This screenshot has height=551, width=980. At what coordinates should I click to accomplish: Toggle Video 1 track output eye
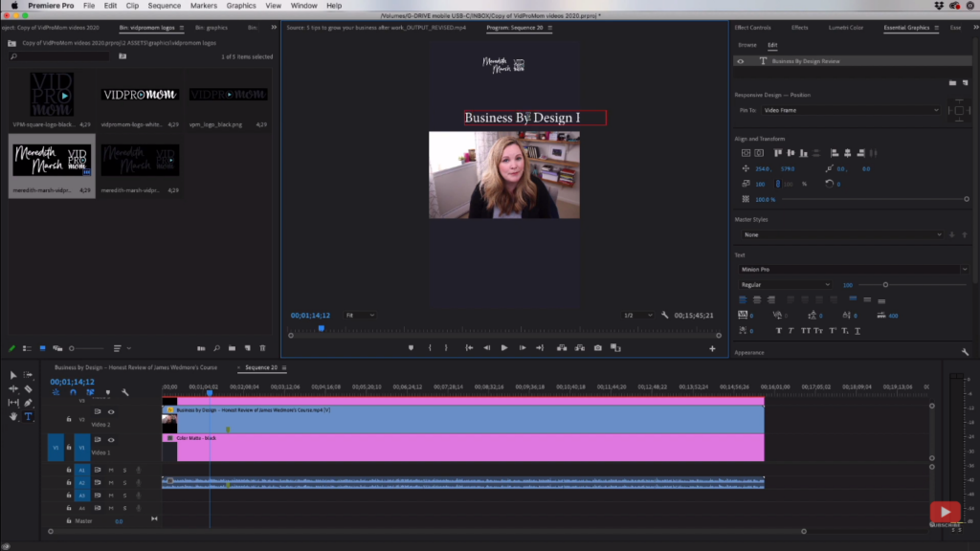pyautogui.click(x=111, y=440)
